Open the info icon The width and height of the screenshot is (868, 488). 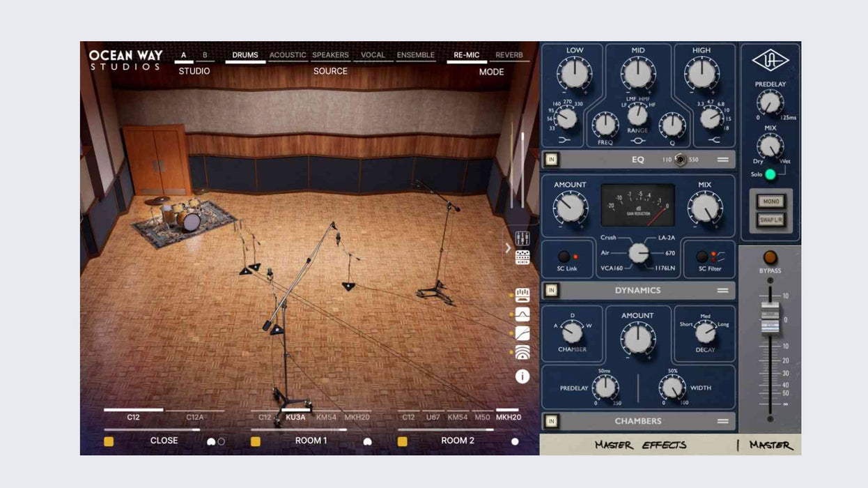pos(522,376)
